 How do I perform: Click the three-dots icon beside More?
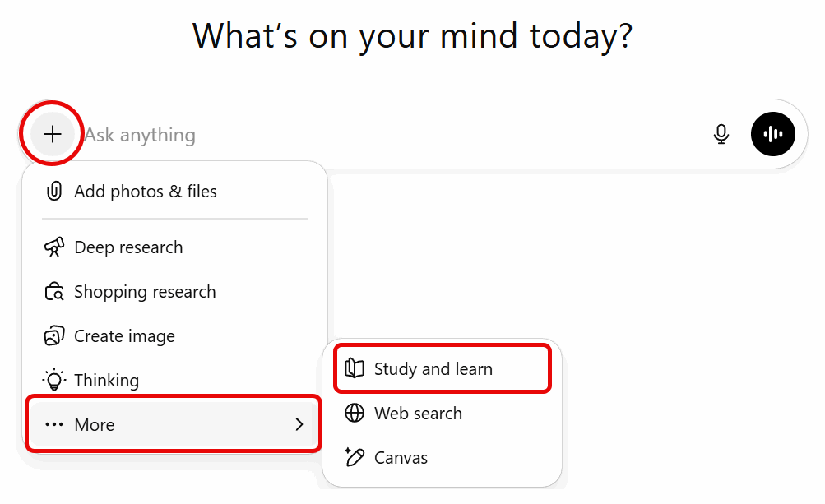[54, 425]
